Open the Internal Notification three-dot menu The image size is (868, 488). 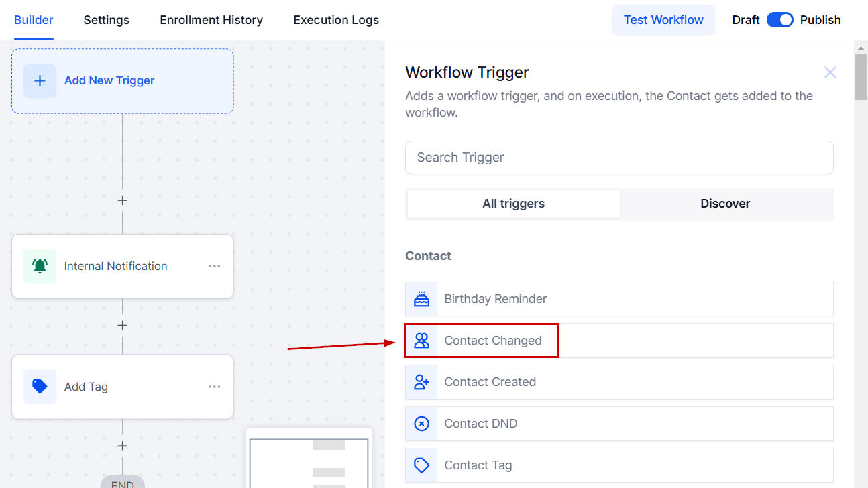tap(215, 266)
